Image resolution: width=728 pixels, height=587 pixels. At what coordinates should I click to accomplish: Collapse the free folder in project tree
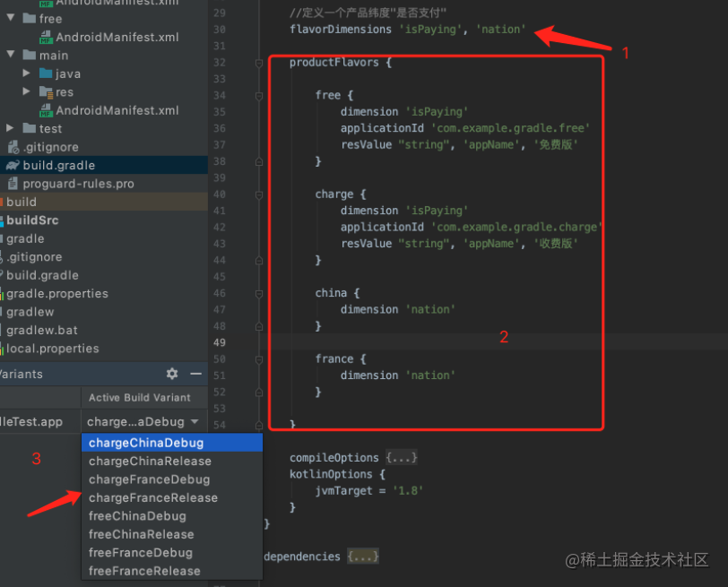(11, 18)
